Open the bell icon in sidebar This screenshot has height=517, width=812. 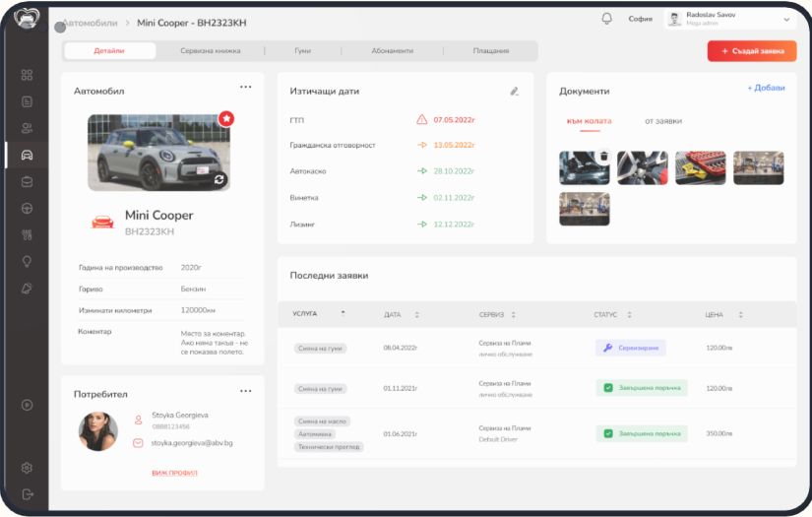point(27,288)
